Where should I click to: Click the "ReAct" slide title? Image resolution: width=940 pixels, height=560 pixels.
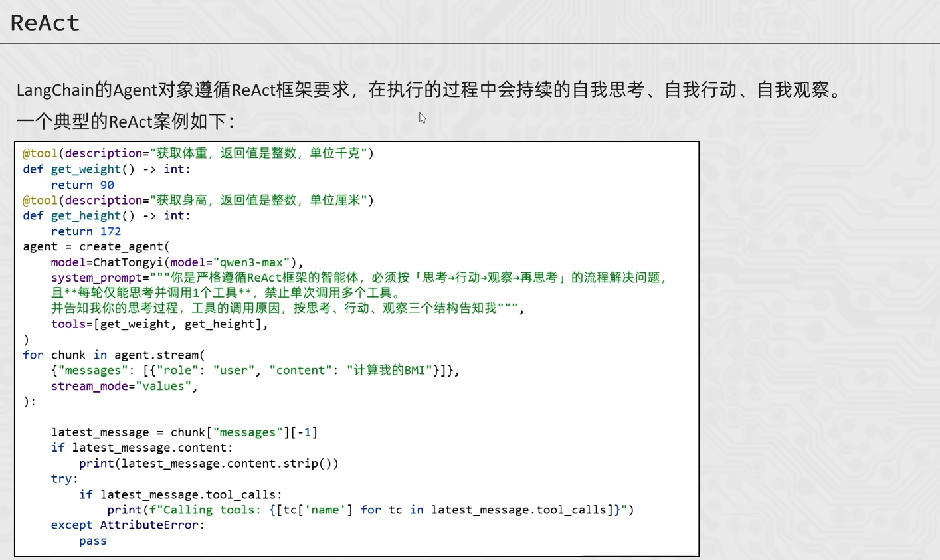pos(45,23)
